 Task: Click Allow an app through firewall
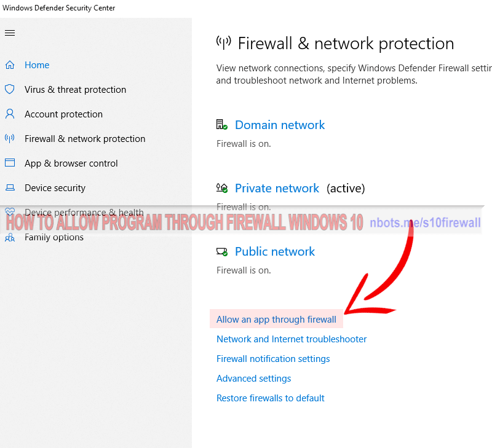(x=276, y=320)
